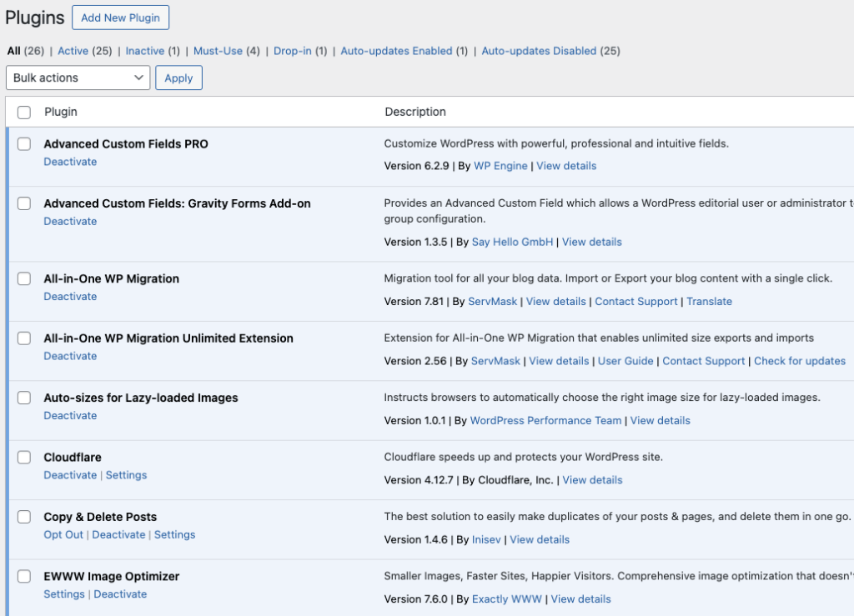The height and width of the screenshot is (616, 854).
Task: Contact Support for All-in-One WP Migration
Action: [636, 301]
